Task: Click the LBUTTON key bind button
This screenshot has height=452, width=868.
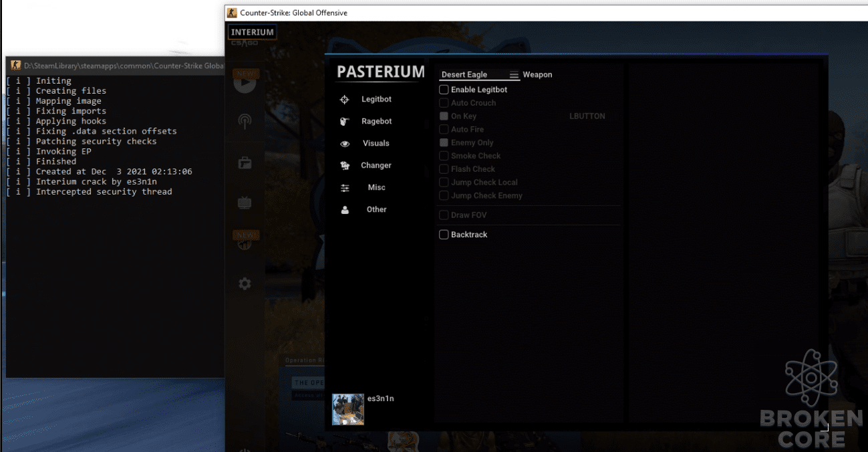Action: (587, 116)
